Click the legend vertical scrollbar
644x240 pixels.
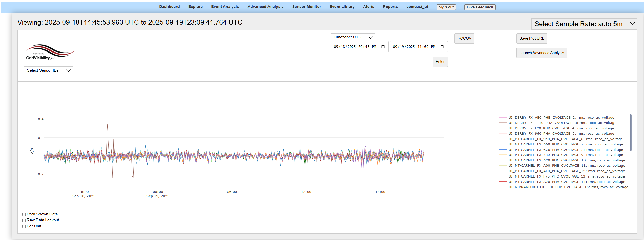[630, 133]
